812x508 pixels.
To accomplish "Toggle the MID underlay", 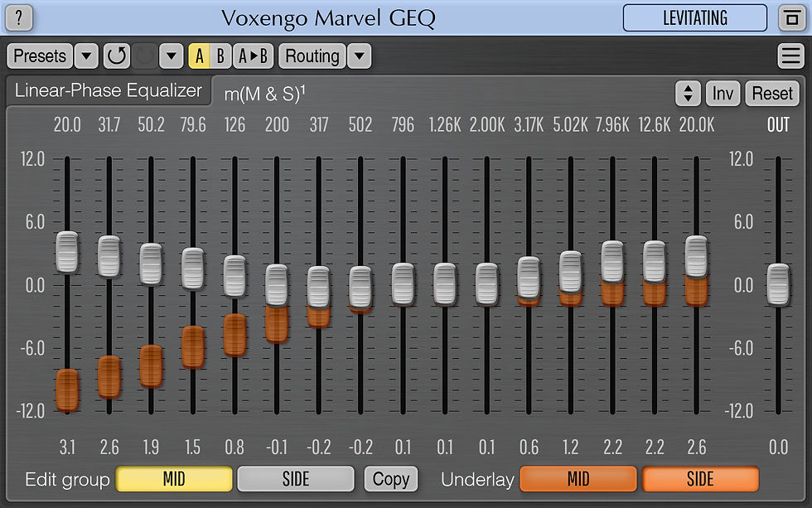I will point(578,479).
